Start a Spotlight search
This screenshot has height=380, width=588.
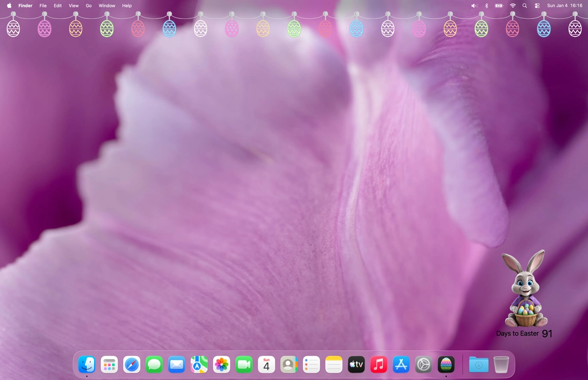524,5
